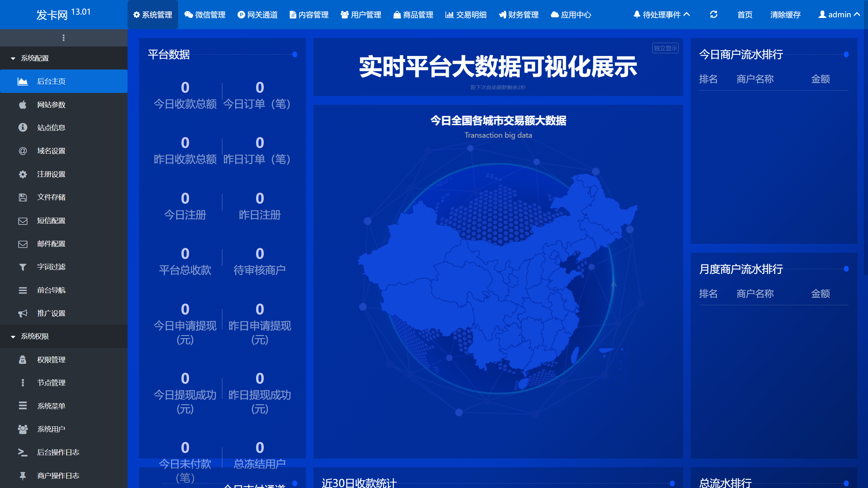The image size is (868, 488).
Task: Open the admin account dropdown
Action: coord(840,14)
